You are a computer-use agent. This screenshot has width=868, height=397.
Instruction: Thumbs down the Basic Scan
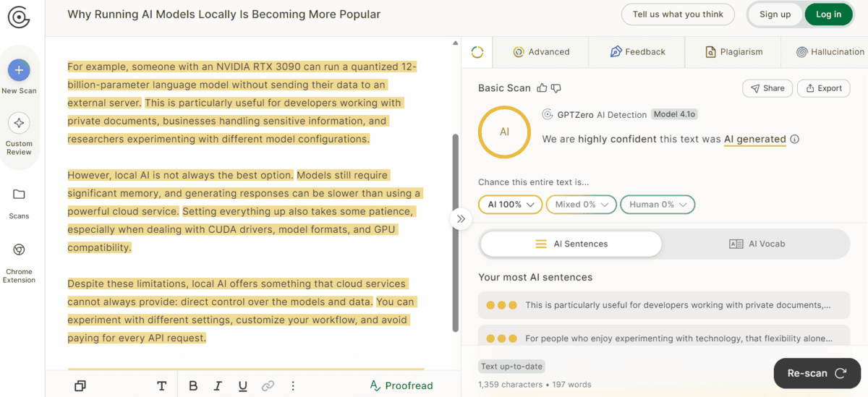coord(556,88)
